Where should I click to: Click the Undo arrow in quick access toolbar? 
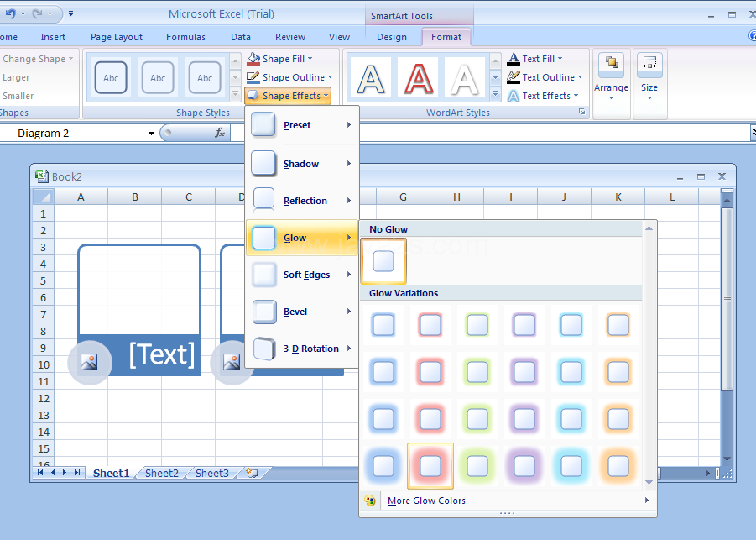10,14
